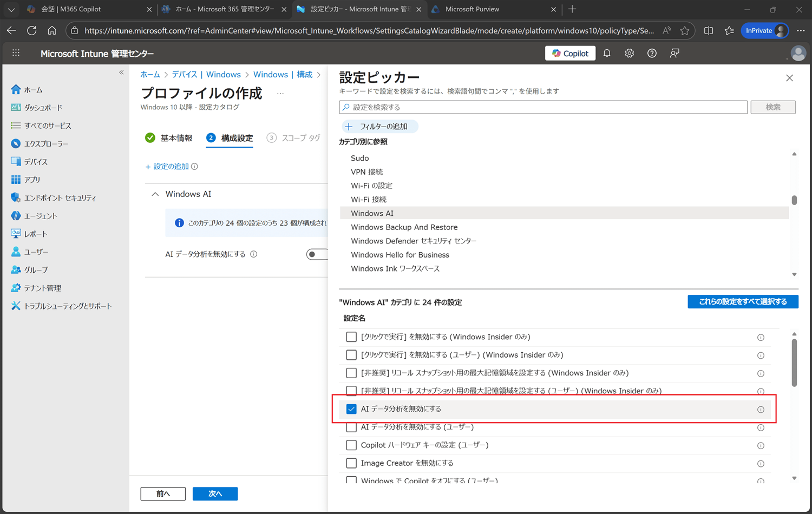Viewport: 812px width, 514px height.
Task: Click フィルターの追加
Action: coord(379,127)
